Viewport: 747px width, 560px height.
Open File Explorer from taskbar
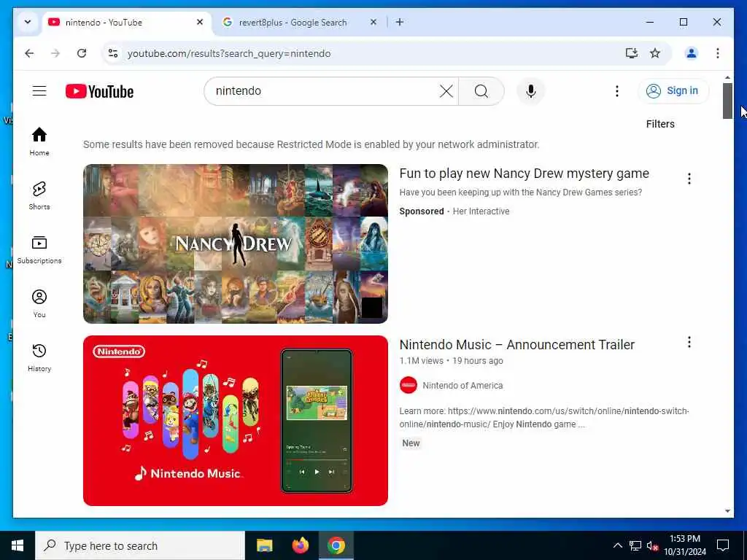point(264,545)
